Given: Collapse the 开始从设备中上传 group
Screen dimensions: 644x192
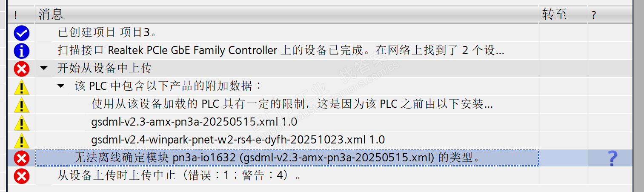Looking at the screenshot, I should point(43,68).
